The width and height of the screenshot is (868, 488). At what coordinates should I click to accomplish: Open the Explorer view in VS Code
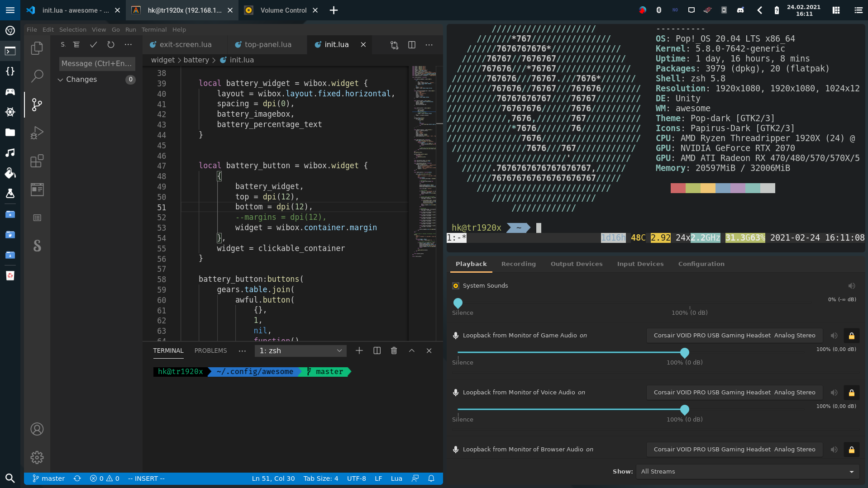click(37, 48)
